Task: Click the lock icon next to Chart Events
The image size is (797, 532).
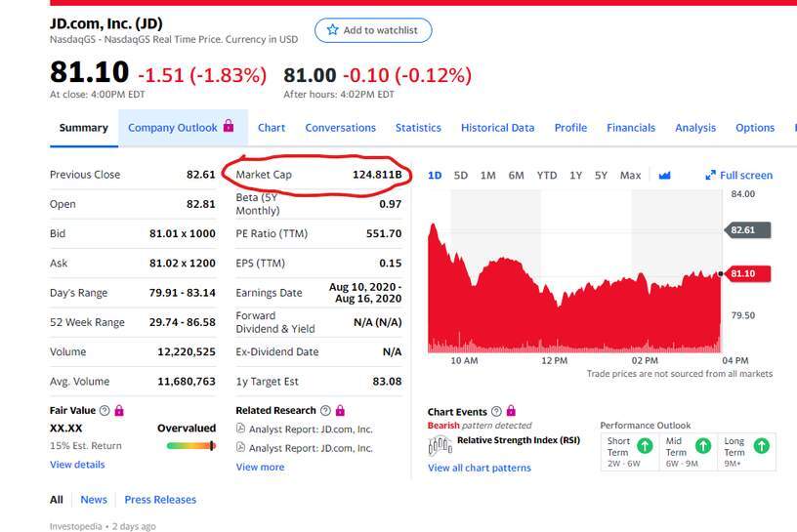Action: [x=511, y=411]
